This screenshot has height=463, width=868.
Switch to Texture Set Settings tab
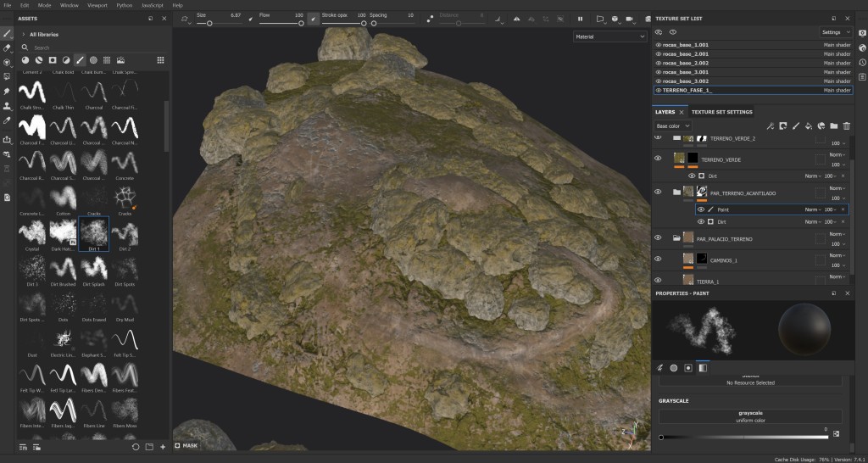pos(721,112)
